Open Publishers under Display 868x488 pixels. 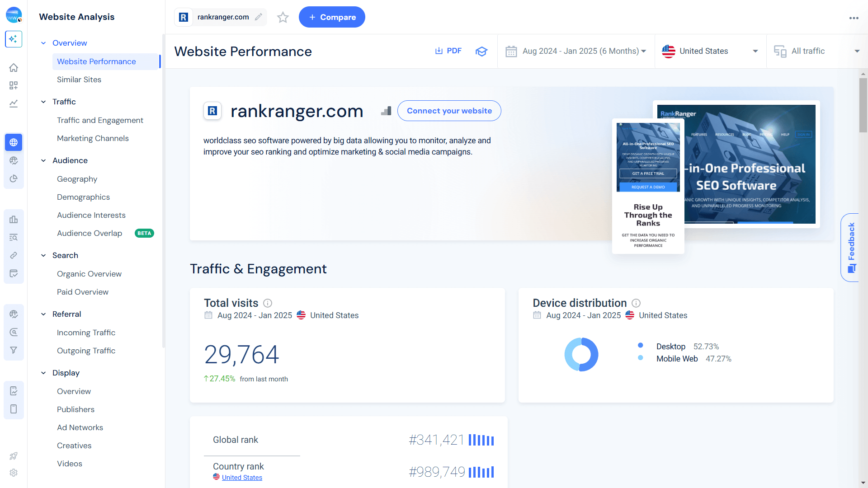pos(75,409)
